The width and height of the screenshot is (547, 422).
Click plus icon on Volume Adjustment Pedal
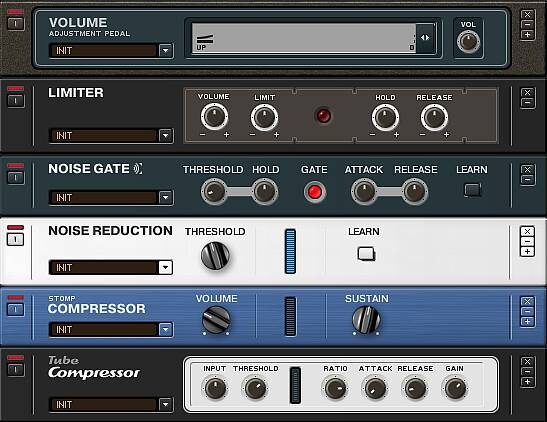tap(527, 35)
